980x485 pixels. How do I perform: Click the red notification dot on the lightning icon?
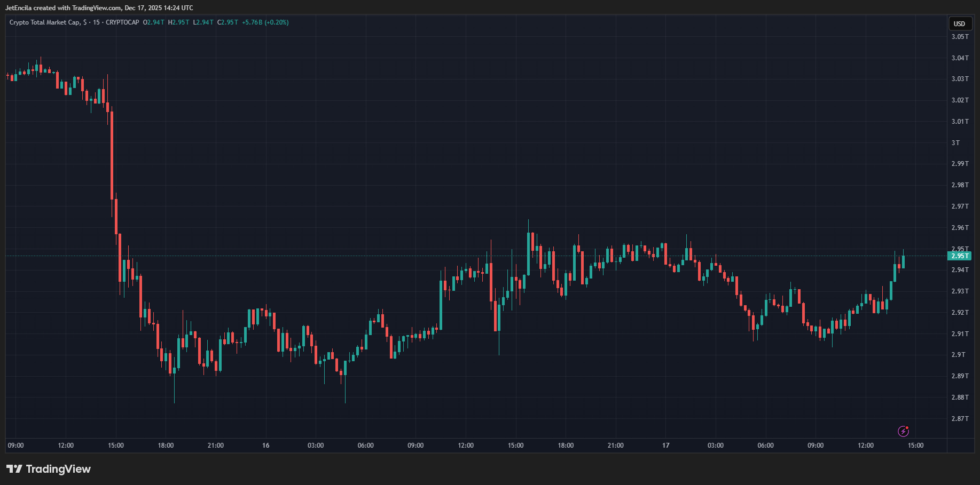908,427
